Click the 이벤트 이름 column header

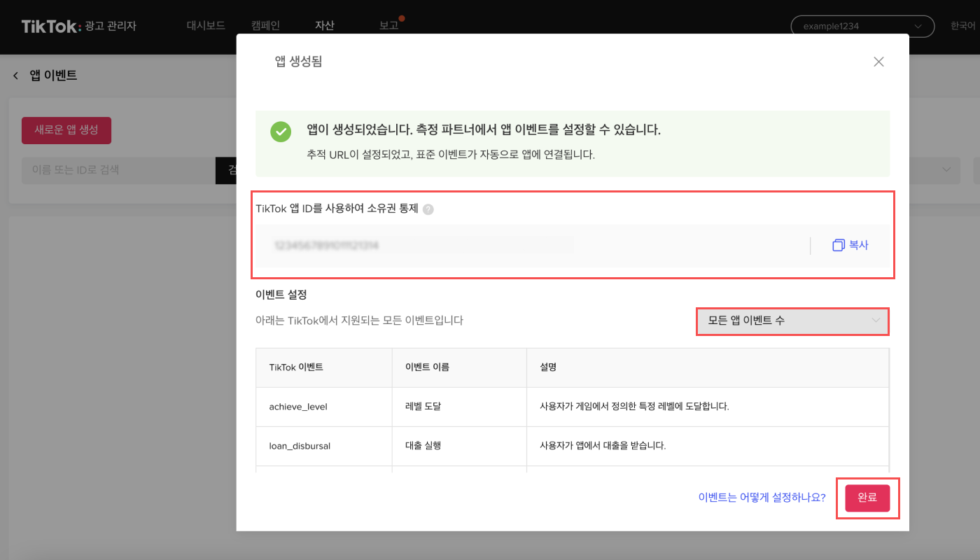click(459, 367)
